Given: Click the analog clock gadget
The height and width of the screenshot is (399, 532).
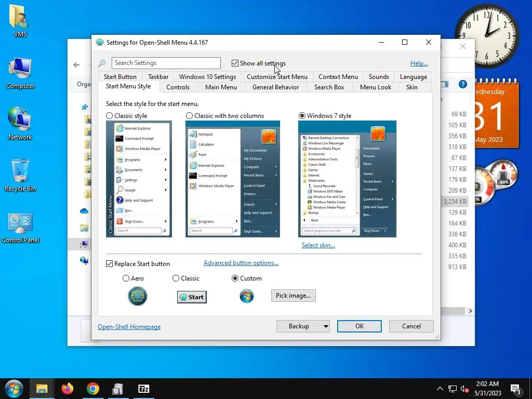Looking at the screenshot, I should (x=487, y=35).
